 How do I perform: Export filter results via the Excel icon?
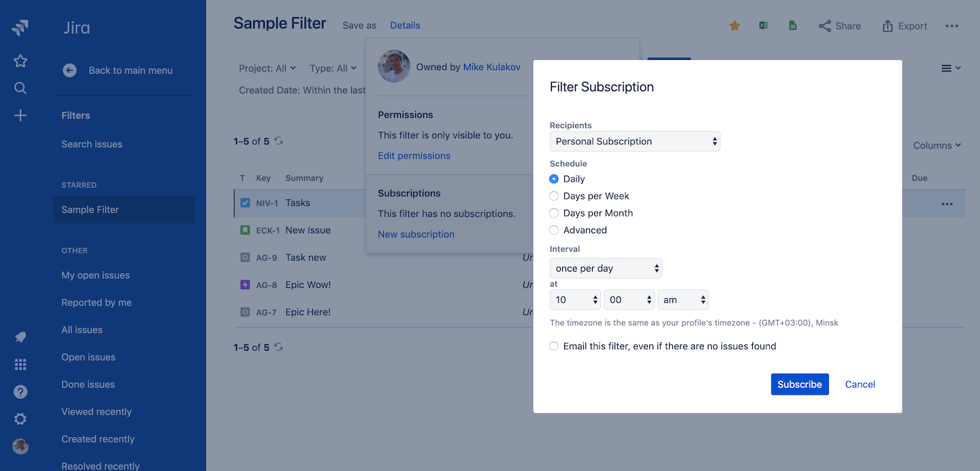[x=763, y=25]
